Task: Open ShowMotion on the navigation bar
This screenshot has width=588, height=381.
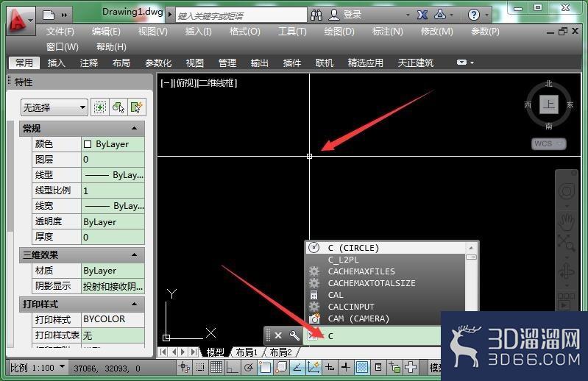Action: [566, 301]
